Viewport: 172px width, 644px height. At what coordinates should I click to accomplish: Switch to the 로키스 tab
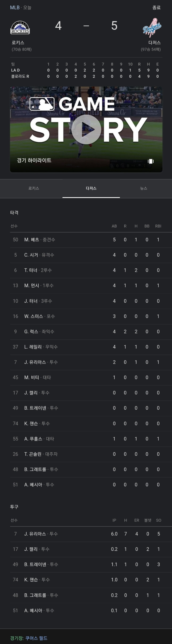(34, 188)
